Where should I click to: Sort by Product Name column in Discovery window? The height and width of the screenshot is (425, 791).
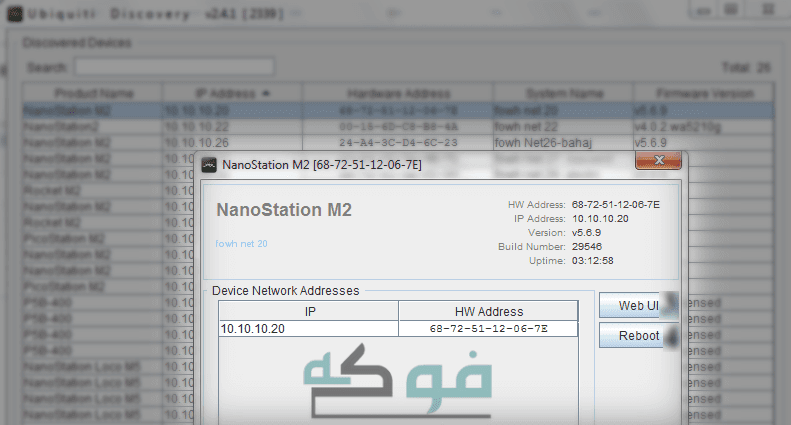[92, 93]
